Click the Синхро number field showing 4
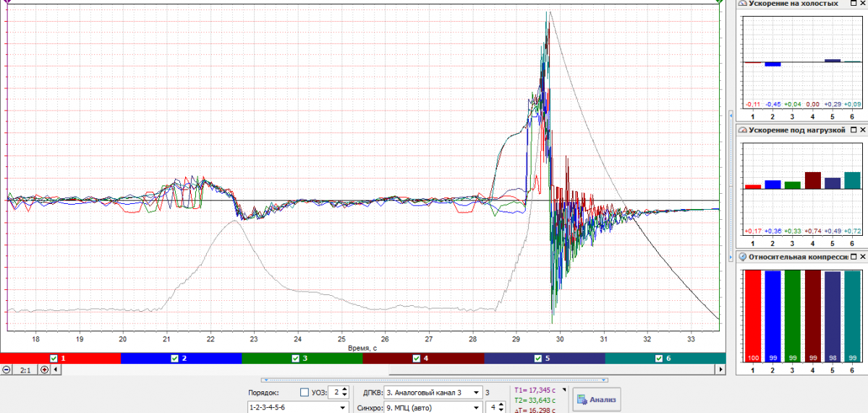The height and width of the screenshot is (413, 868). [493, 408]
